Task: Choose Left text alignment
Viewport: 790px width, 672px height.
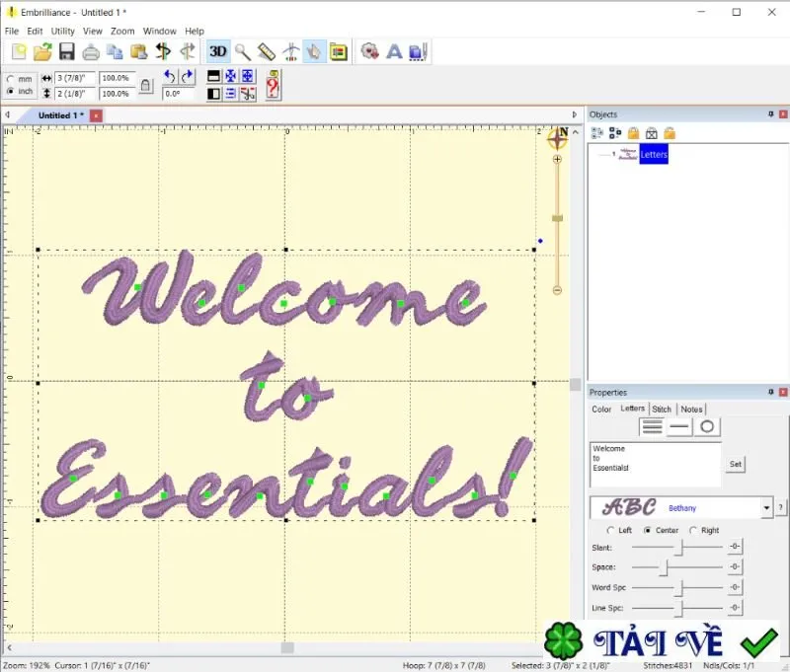Action: click(x=610, y=530)
